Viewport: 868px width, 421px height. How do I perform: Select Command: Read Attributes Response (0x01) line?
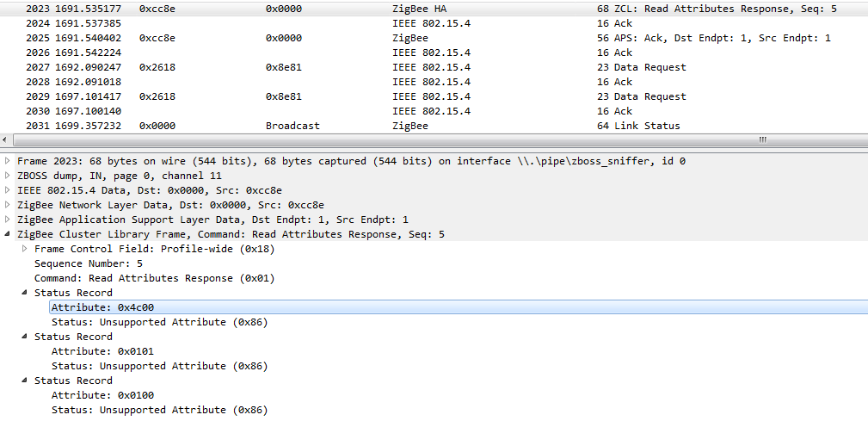[155, 278]
